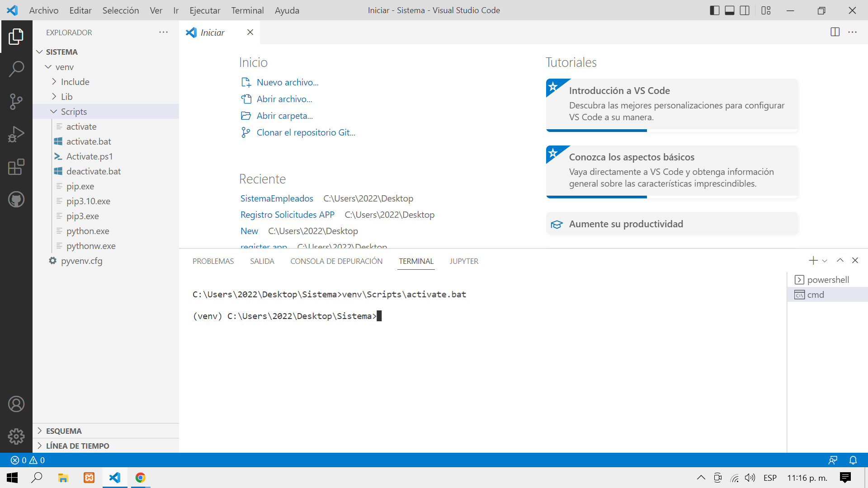
Task: Open Run and Debug view
Action: (16, 134)
